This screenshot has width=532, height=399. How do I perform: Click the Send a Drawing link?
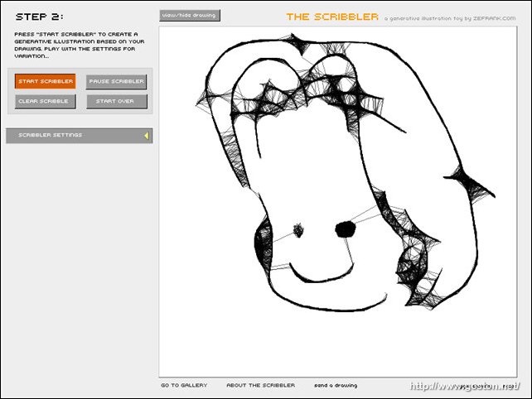(x=336, y=386)
